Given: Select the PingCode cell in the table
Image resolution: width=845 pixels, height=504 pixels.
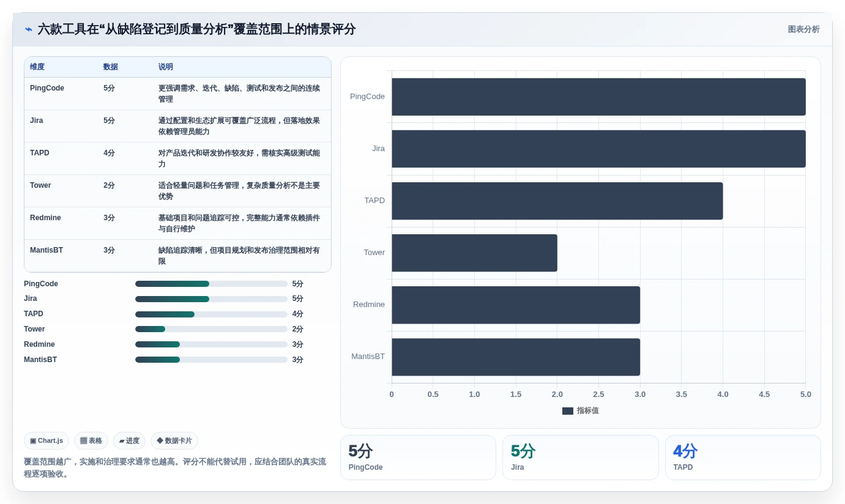Looking at the screenshot, I should tap(47, 88).
